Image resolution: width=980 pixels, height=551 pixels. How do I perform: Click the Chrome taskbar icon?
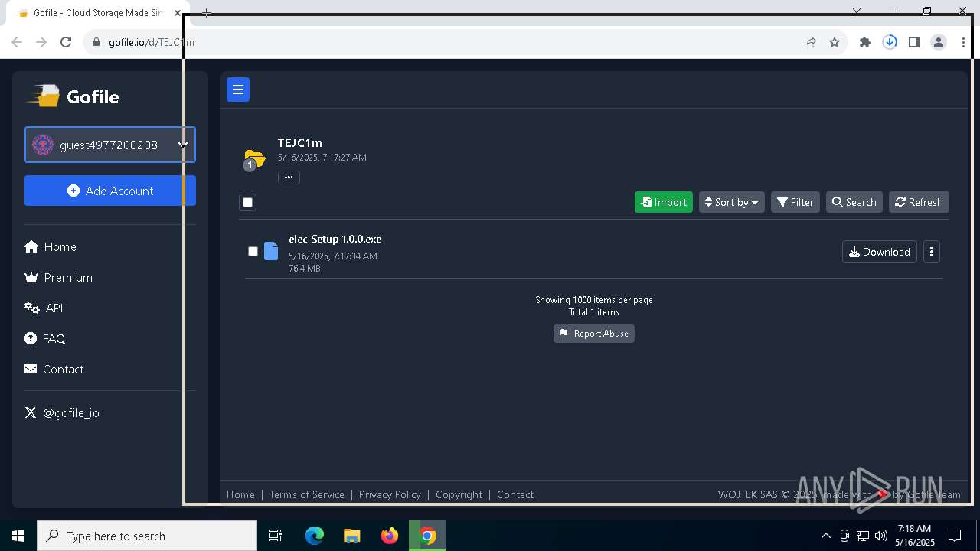click(427, 536)
